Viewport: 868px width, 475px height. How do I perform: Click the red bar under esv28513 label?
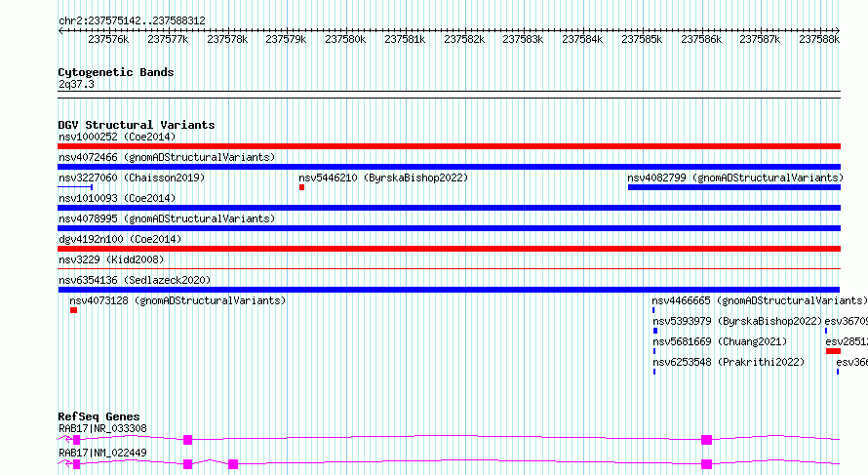833,351
